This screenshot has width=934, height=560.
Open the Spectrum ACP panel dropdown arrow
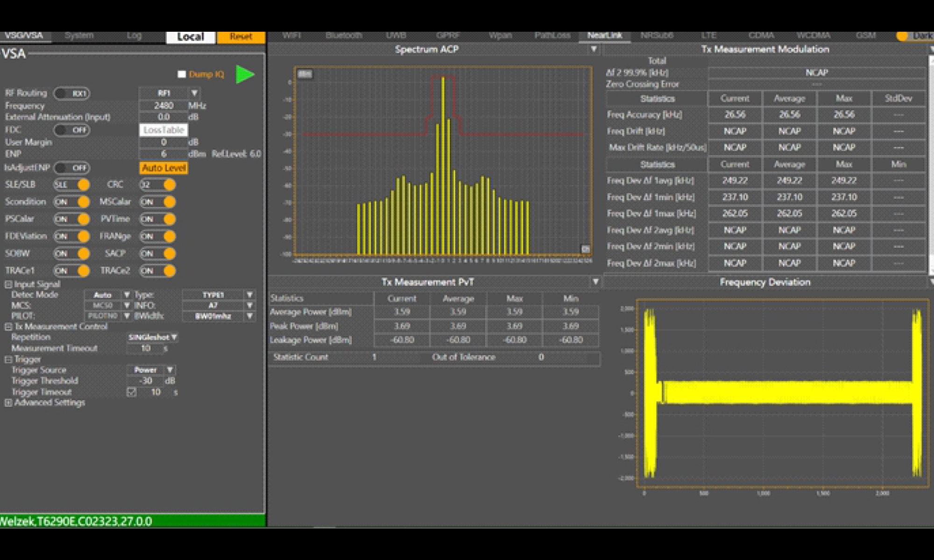click(x=594, y=49)
